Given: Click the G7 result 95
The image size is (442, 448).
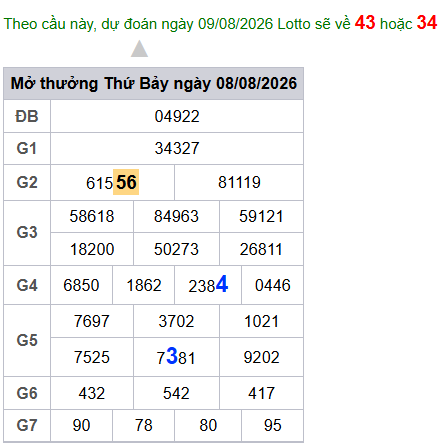Looking at the screenshot, I should tap(273, 426).
